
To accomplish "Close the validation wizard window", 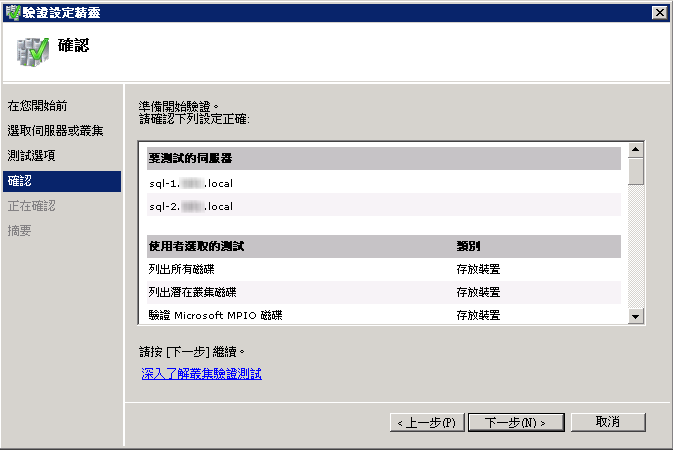I will 659,12.
